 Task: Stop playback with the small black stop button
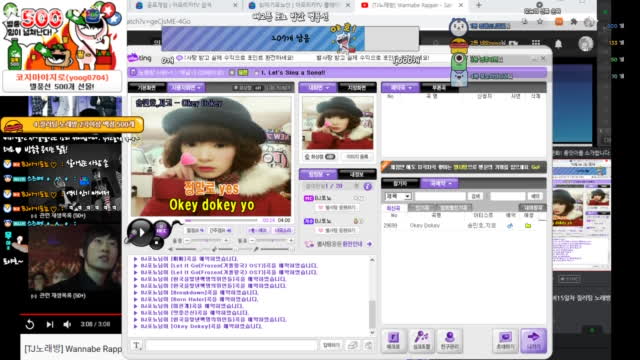click(157, 243)
